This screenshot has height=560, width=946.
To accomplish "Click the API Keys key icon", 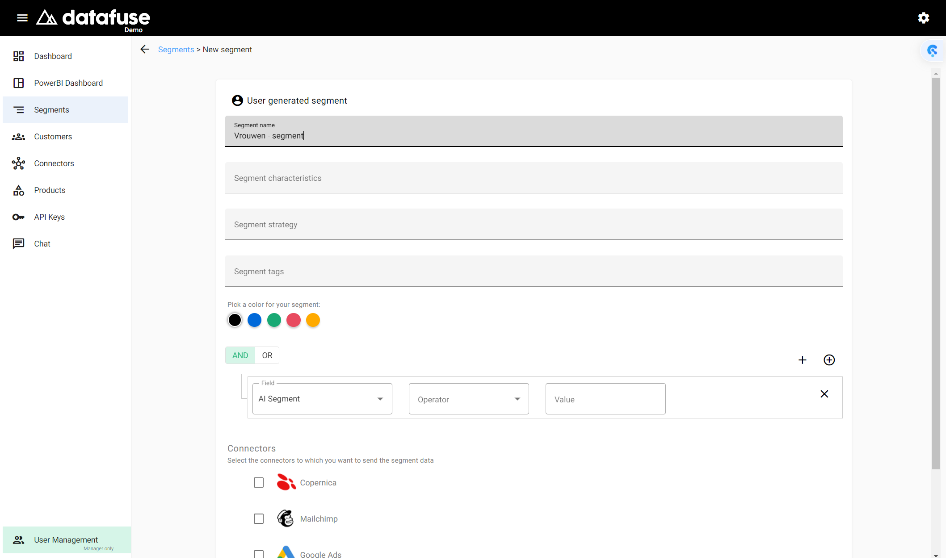I will pyautogui.click(x=18, y=217).
